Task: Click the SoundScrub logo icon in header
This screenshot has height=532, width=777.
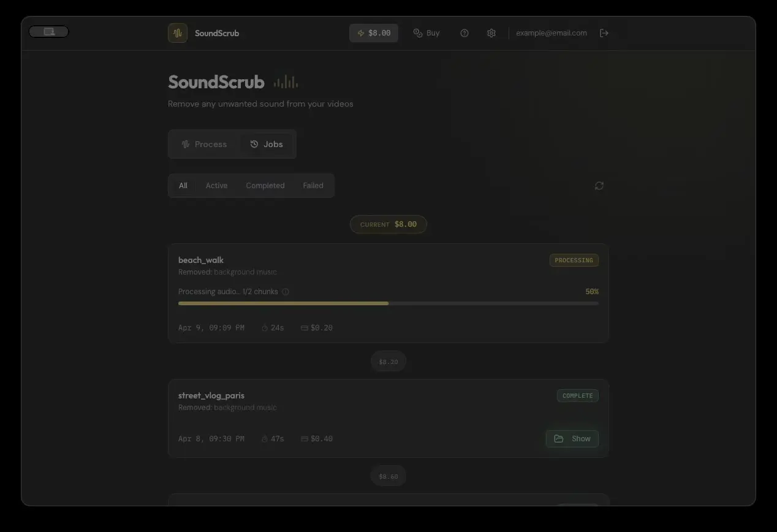Action: pos(178,33)
